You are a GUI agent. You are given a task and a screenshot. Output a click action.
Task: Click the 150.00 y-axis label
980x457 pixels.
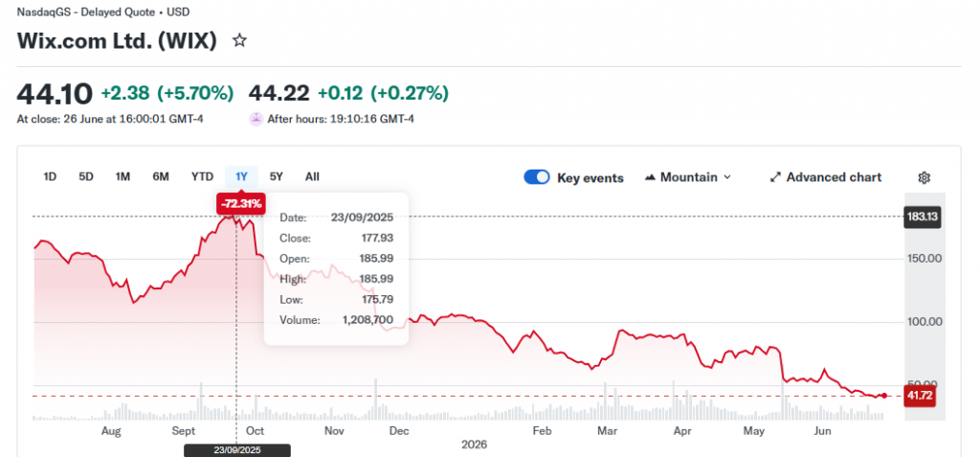(x=924, y=259)
